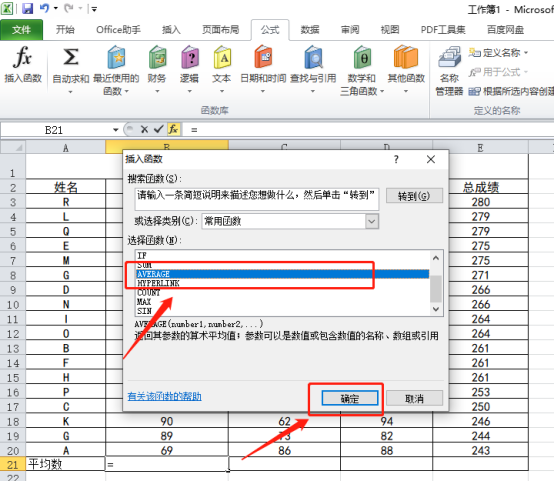The width and height of the screenshot is (554, 481).
Task: Open the Name Manager icon
Action: (x=449, y=57)
